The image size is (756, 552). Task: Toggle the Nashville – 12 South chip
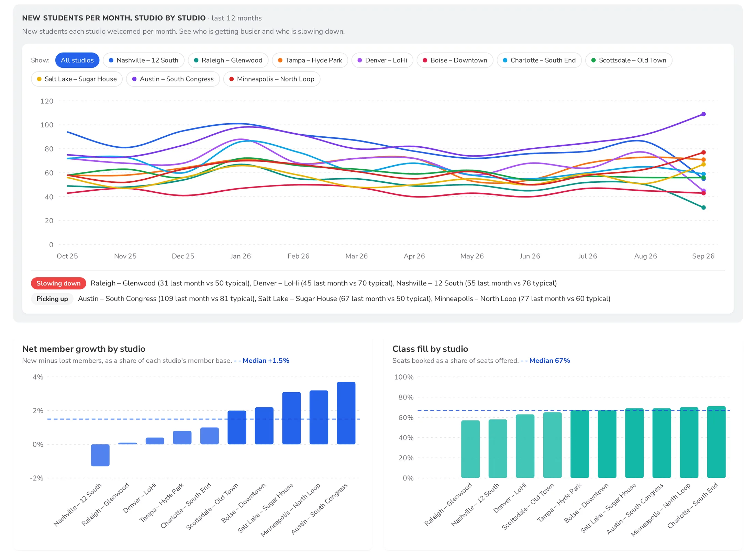(x=143, y=60)
